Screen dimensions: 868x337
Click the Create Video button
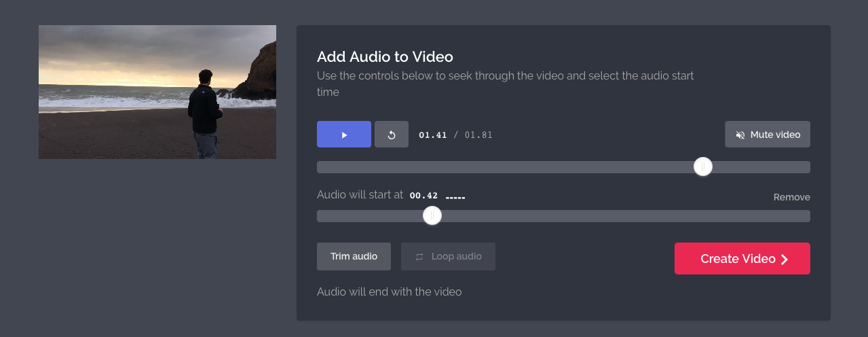pos(742,259)
